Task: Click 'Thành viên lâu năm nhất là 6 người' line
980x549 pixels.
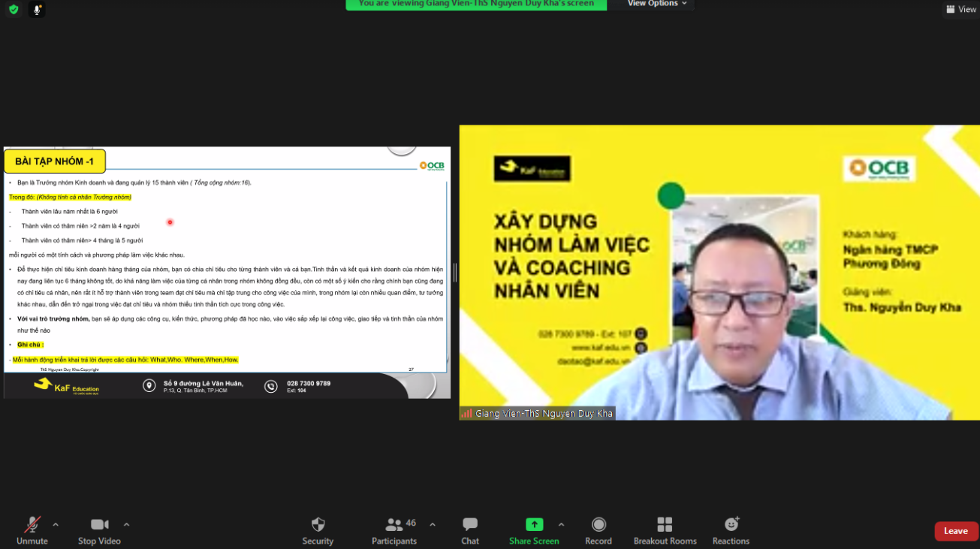Action: point(69,212)
